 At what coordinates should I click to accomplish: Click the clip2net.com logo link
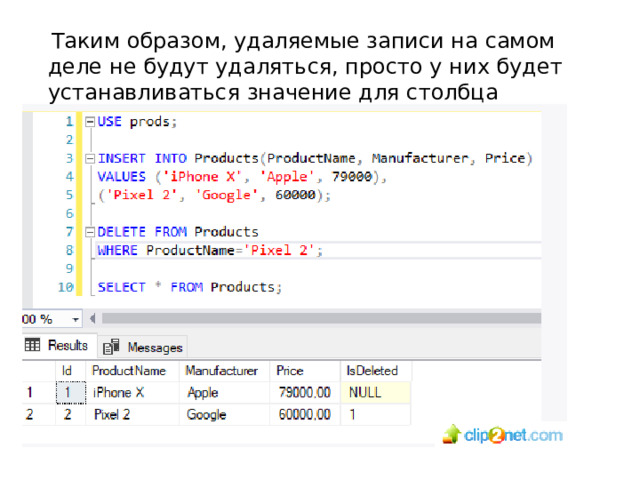pos(503,435)
